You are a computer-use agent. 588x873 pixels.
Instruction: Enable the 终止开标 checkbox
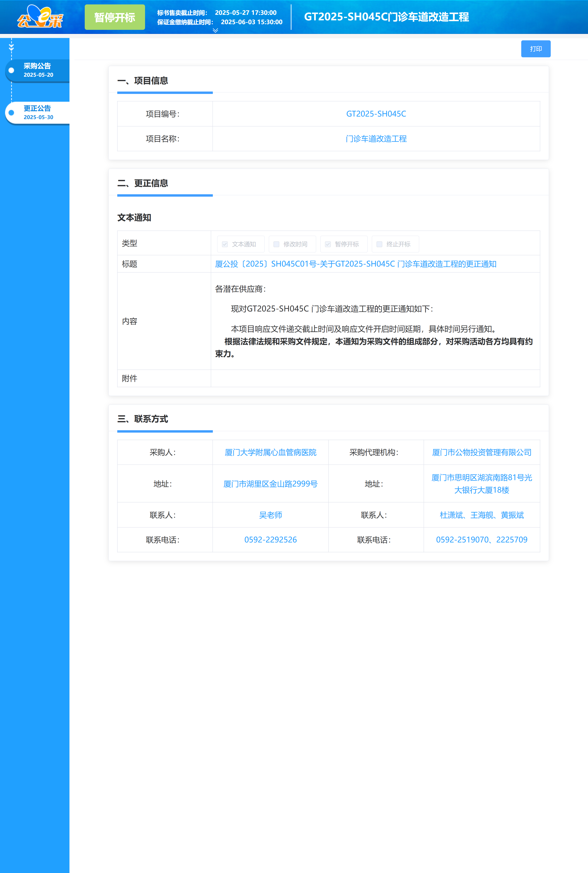[379, 244]
